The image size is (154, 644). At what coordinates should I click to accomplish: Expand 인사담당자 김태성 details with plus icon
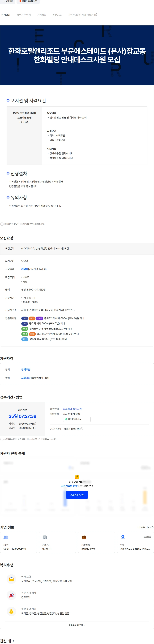tap(81, 429)
